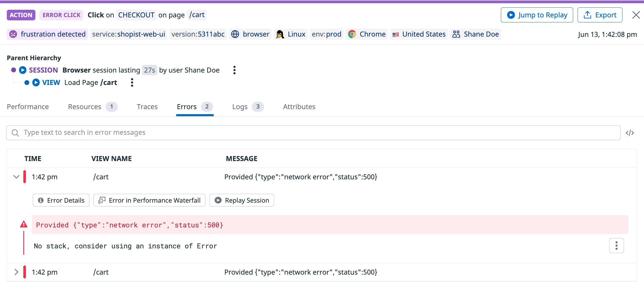Click the VIEW play icon beside Load Page
Image resolution: width=644 pixels, height=282 pixels.
click(x=36, y=83)
